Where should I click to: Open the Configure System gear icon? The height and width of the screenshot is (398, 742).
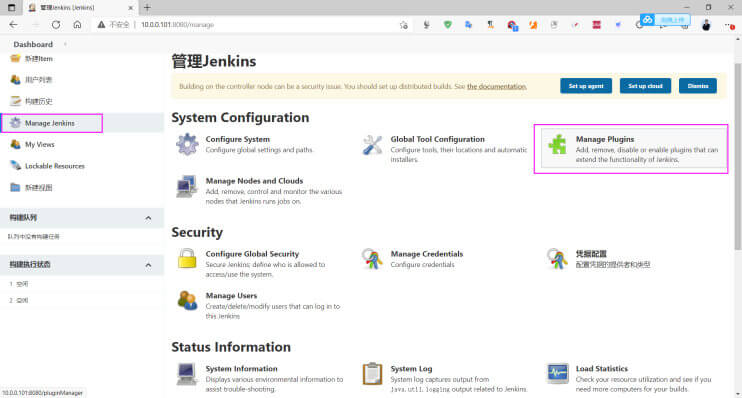tap(187, 144)
